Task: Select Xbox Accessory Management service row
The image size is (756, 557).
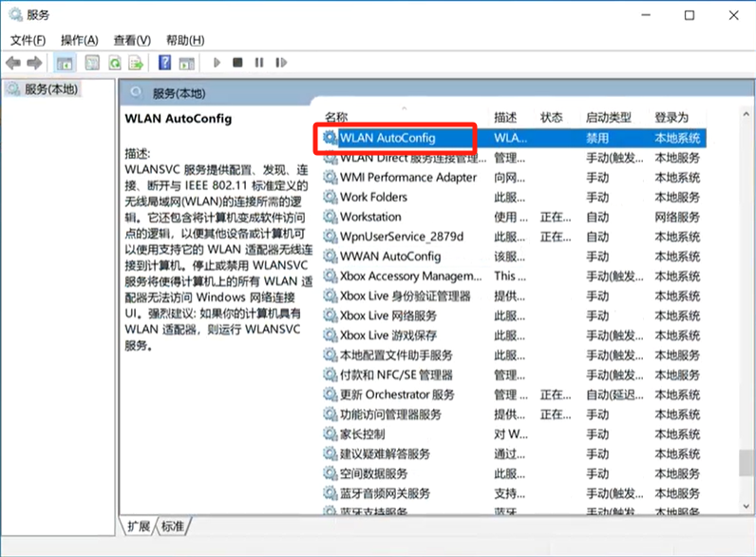Action: click(514, 276)
